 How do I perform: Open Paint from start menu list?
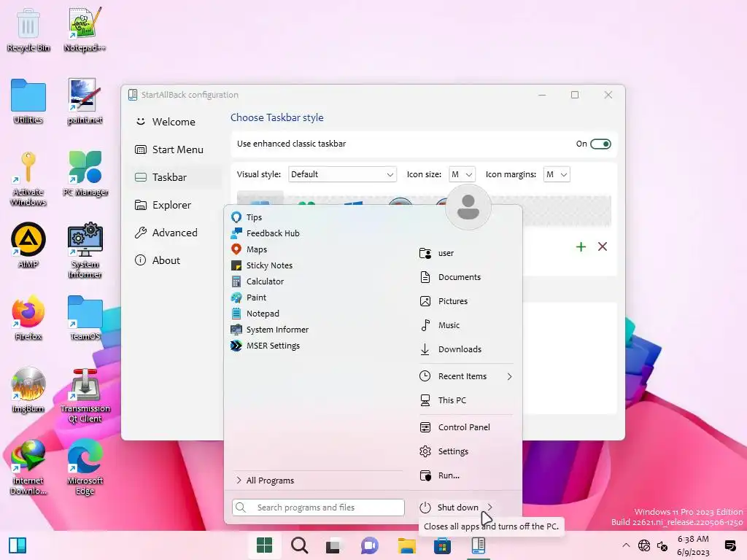pyautogui.click(x=249, y=297)
